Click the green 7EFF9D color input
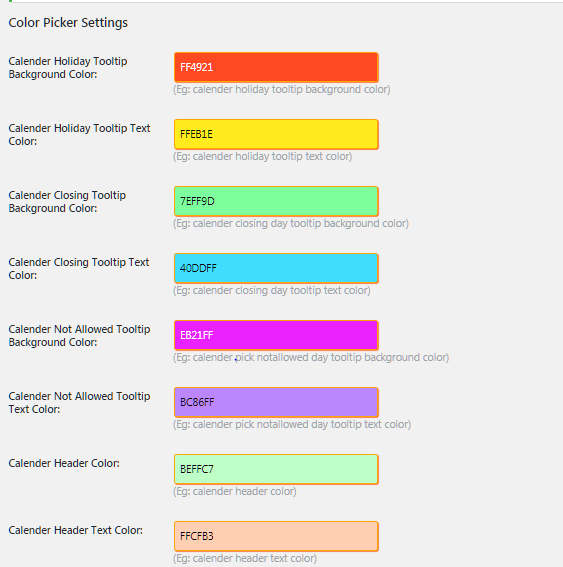This screenshot has height=567, width=563. point(276,201)
